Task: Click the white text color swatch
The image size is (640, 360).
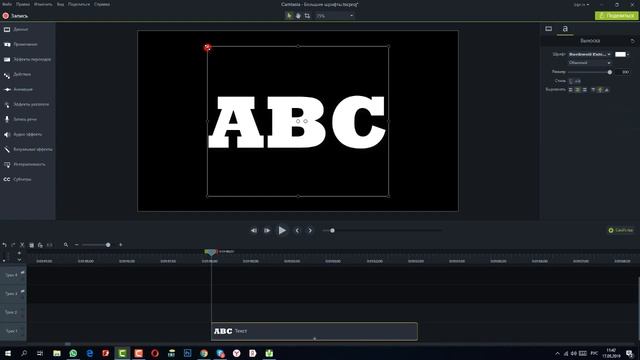Action: (x=620, y=54)
